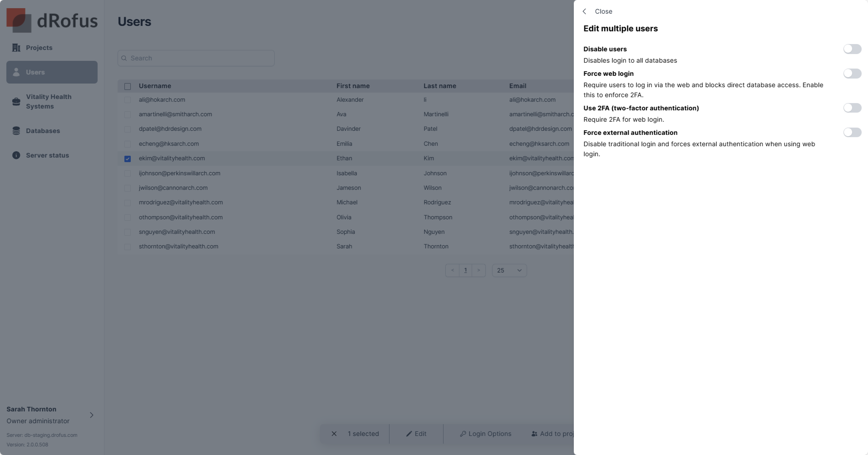Click the key icon for Login Options
The height and width of the screenshot is (455, 868).
(x=463, y=434)
